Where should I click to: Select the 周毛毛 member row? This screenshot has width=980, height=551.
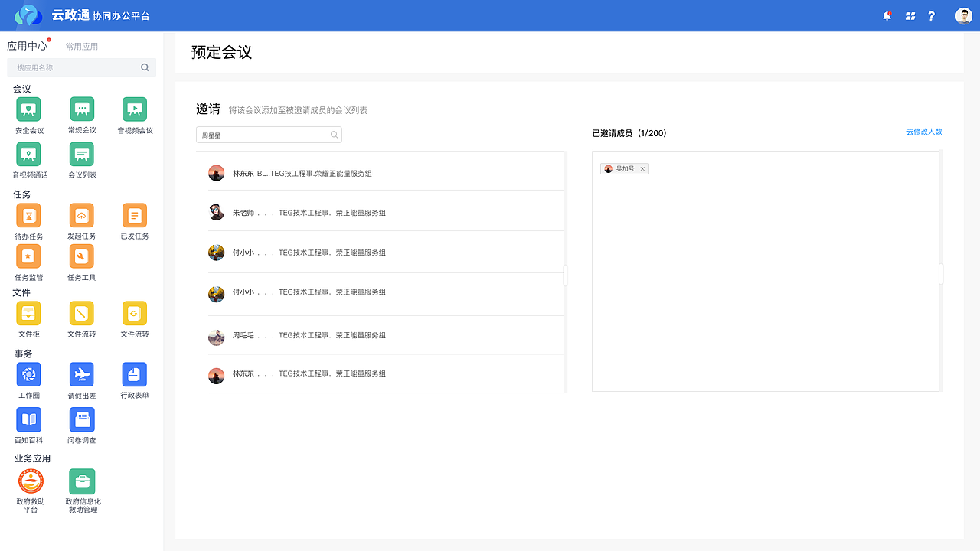[x=386, y=335]
